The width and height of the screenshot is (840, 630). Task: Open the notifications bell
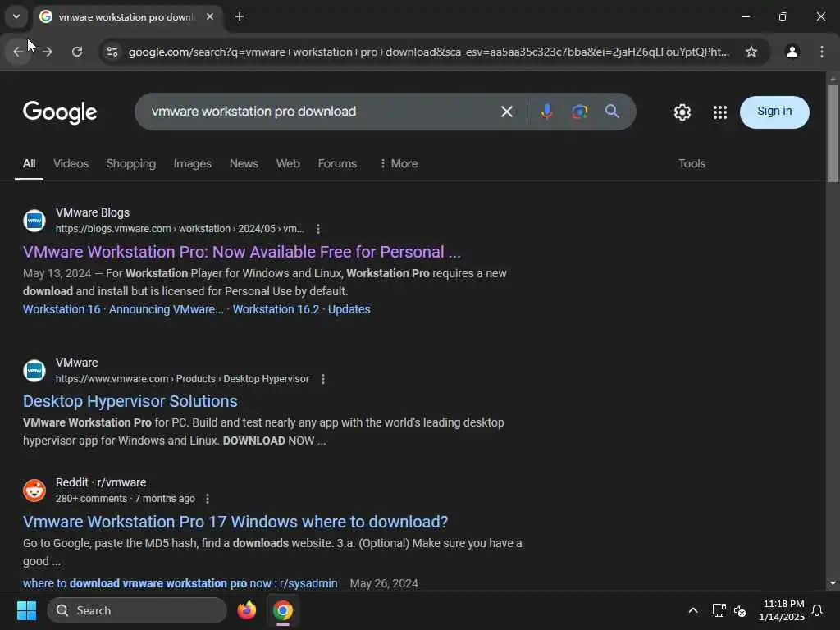[817, 610]
